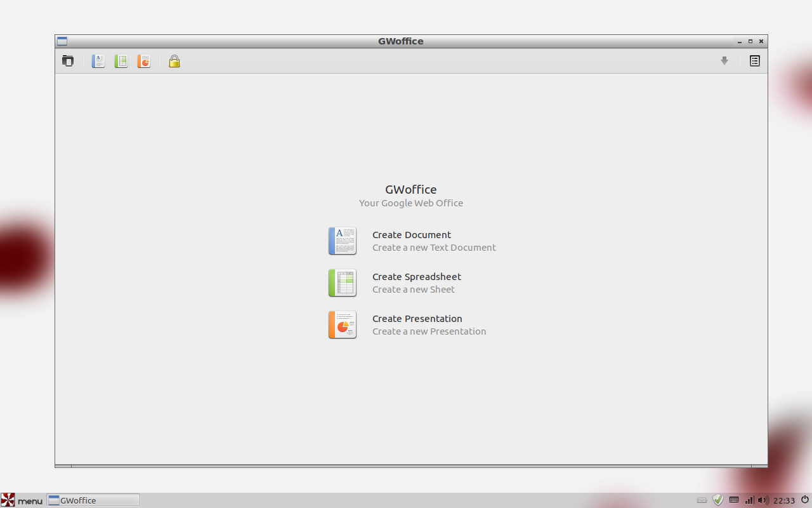Image resolution: width=812 pixels, height=508 pixels.
Task: Click Create Spreadsheet label
Action: tap(417, 277)
